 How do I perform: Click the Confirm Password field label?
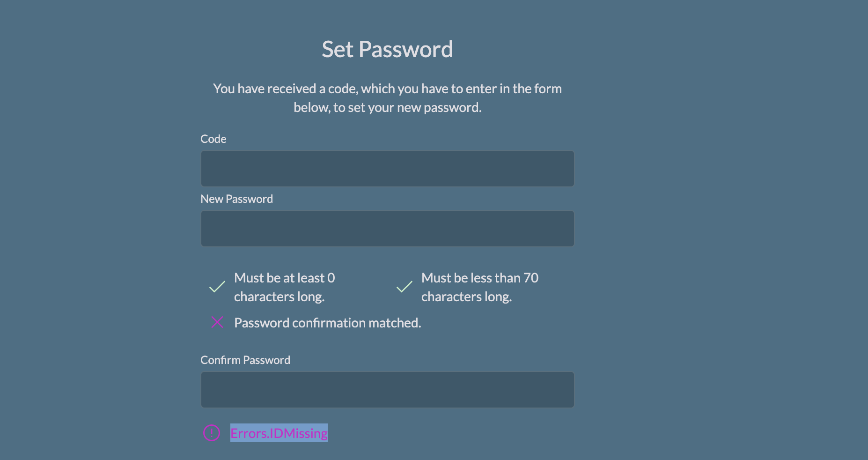(245, 360)
